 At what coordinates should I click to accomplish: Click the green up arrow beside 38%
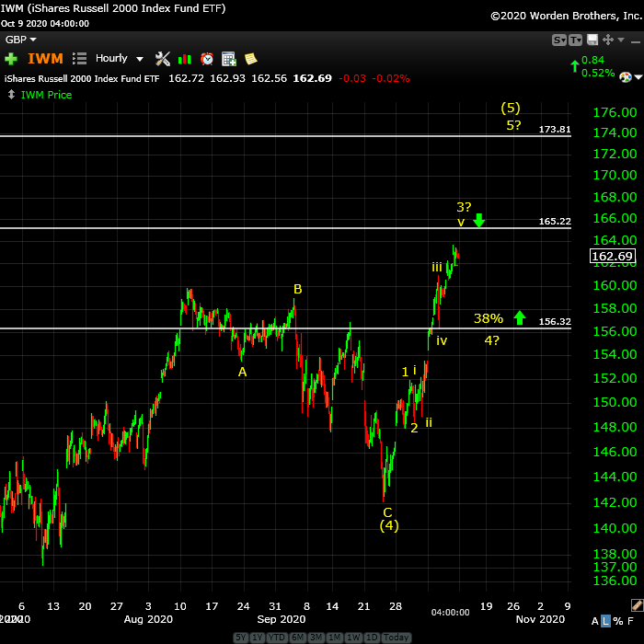(520, 317)
